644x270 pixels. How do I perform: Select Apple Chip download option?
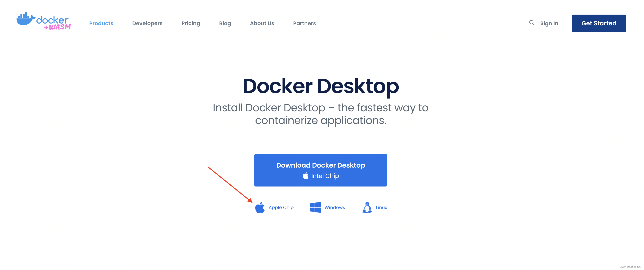click(x=274, y=207)
